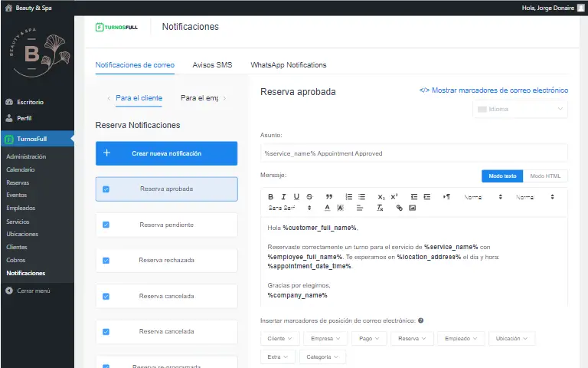Click Mostrar marcadores de correo electrónico link
This screenshot has width=588, height=368.
[x=494, y=90]
